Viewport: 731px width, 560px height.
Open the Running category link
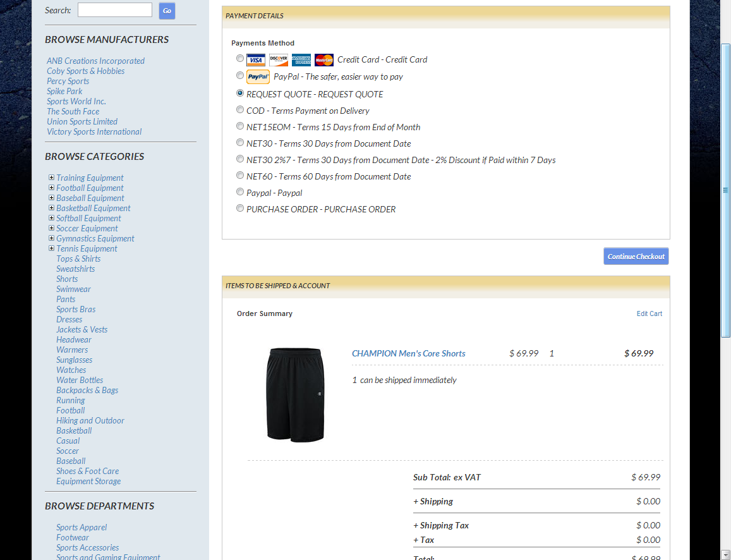click(x=70, y=401)
